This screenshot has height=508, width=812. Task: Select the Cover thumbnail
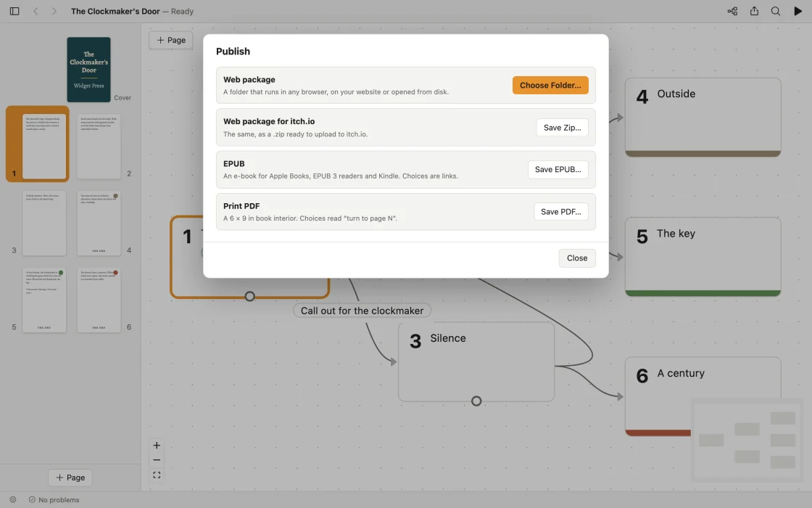click(x=88, y=70)
